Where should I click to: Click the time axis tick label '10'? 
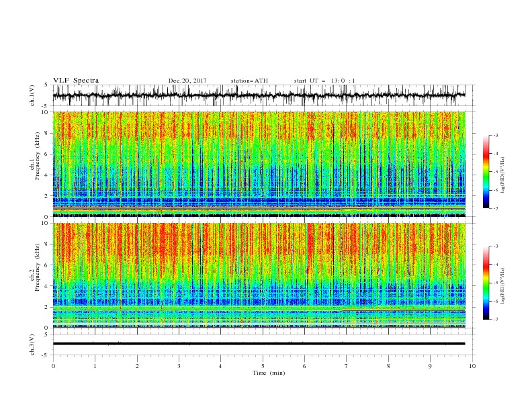472,366
